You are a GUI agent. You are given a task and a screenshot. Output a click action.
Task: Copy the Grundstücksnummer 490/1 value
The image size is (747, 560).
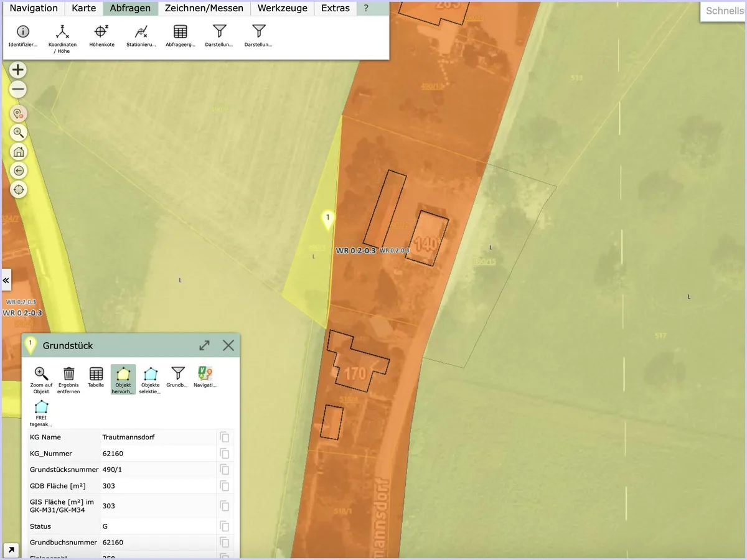click(x=225, y=470)
